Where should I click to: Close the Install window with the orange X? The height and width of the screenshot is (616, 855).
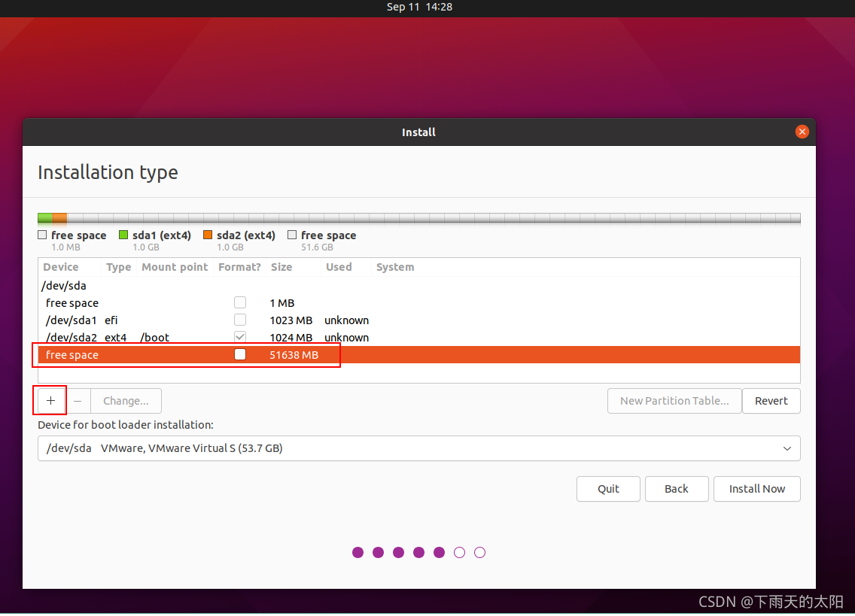click(x=802, y=132)
